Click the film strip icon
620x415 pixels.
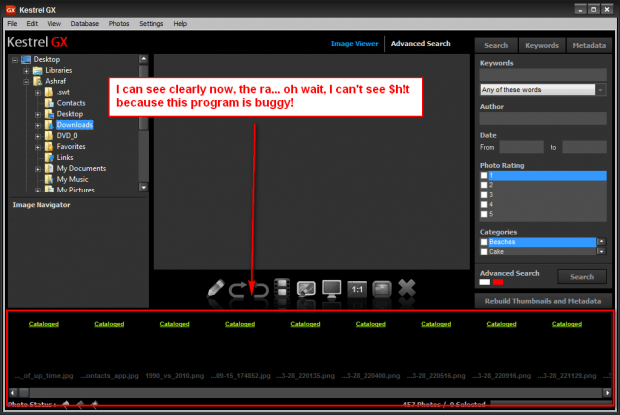pos(282,289)
